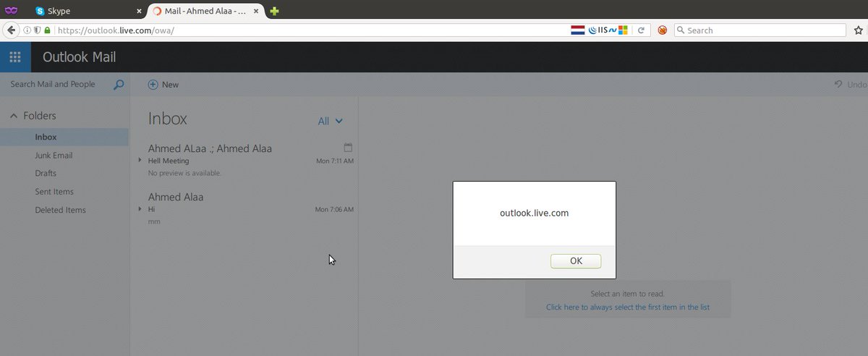Click the magnifier icon beside Search Mail and People

(x=119, y=85)
